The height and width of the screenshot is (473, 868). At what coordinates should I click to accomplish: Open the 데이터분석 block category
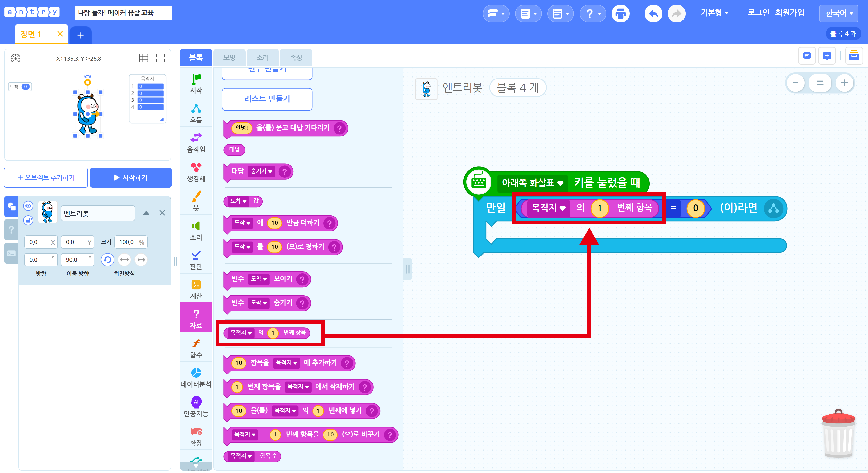coord(196,377)
